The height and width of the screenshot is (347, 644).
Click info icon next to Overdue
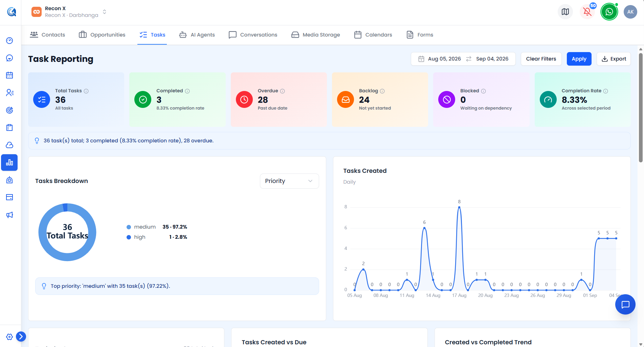[x=283, y=91]
